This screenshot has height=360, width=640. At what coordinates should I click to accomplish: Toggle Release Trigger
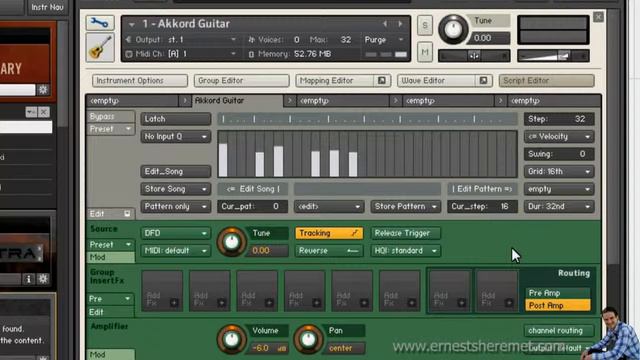tap(406, 233)
